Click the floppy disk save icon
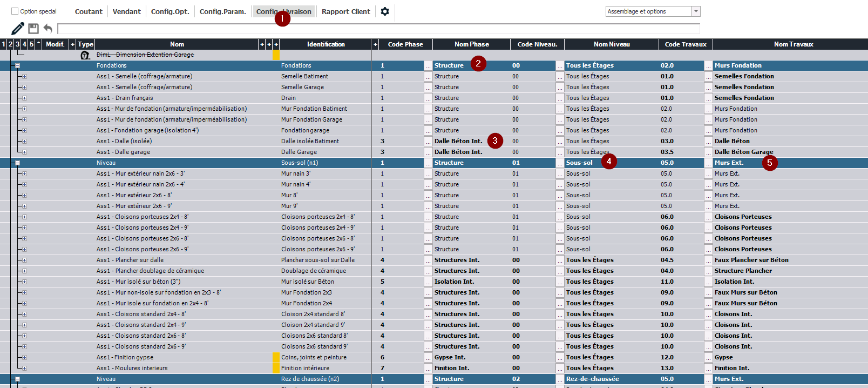 pyautogui.click(x=33, y=29)
